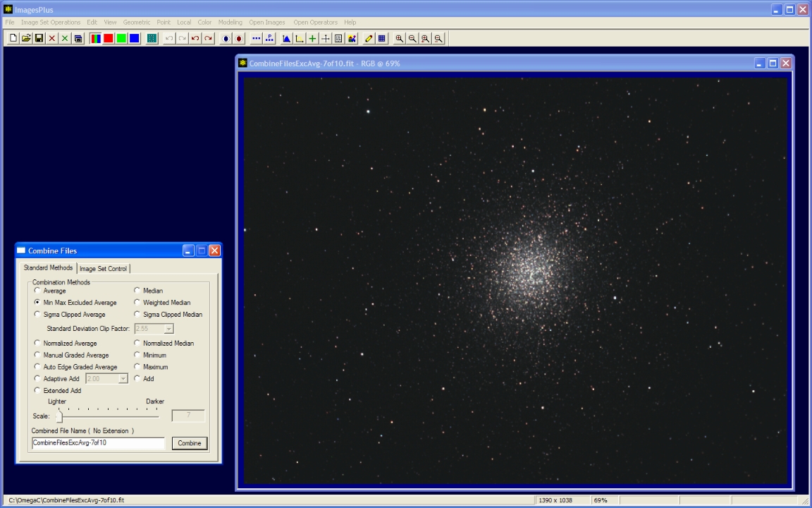
Task: Click the status bar file path text
Action: [67, 500]
